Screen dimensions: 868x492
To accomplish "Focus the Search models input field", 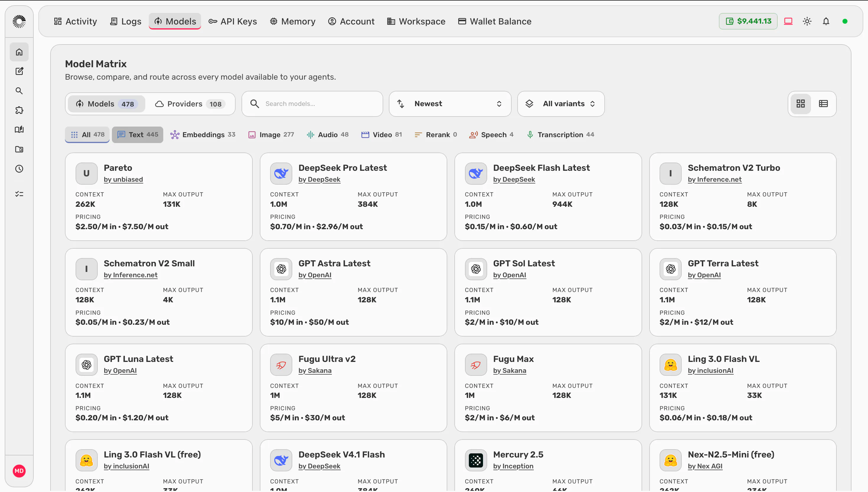I will click(312, 104).
